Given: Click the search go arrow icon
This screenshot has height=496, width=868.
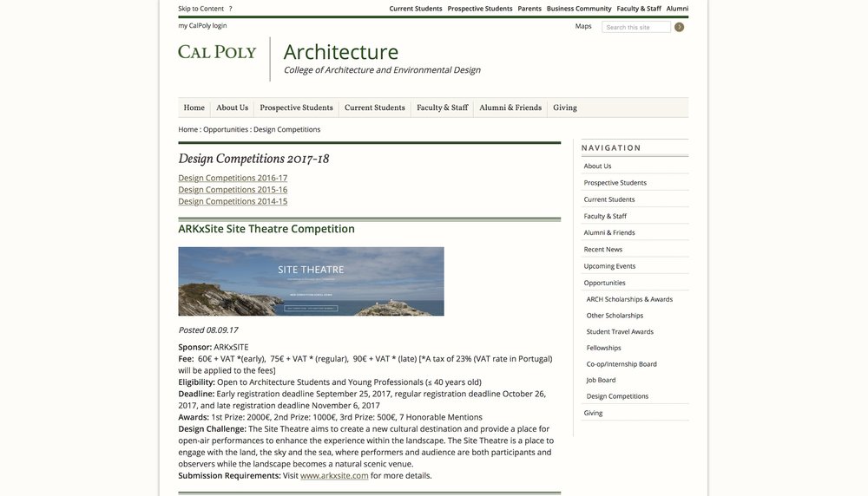Looking at the screenshot, I should (679, 27).
